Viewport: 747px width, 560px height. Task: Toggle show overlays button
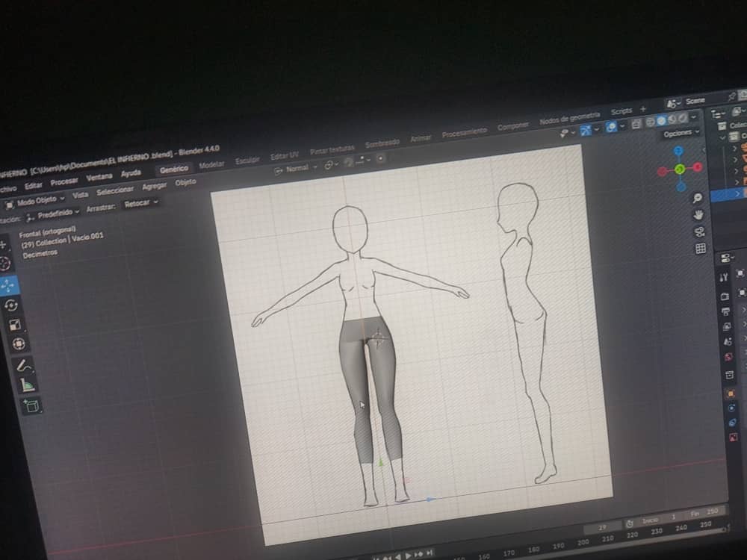coord(611,127)
